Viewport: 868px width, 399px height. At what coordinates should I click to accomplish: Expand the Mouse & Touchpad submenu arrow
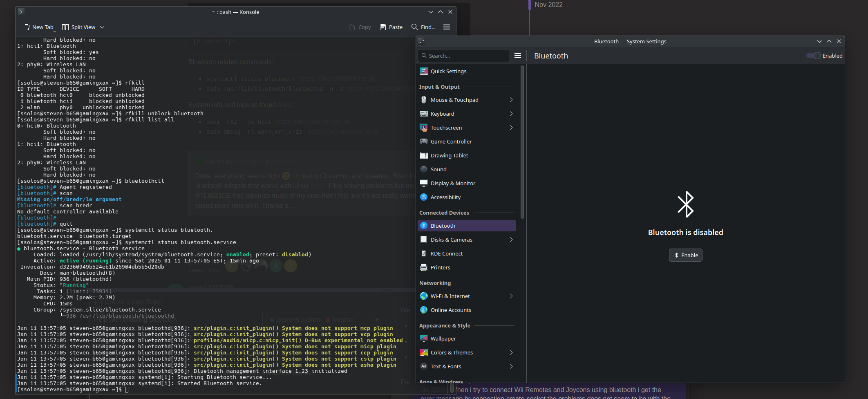511,100
